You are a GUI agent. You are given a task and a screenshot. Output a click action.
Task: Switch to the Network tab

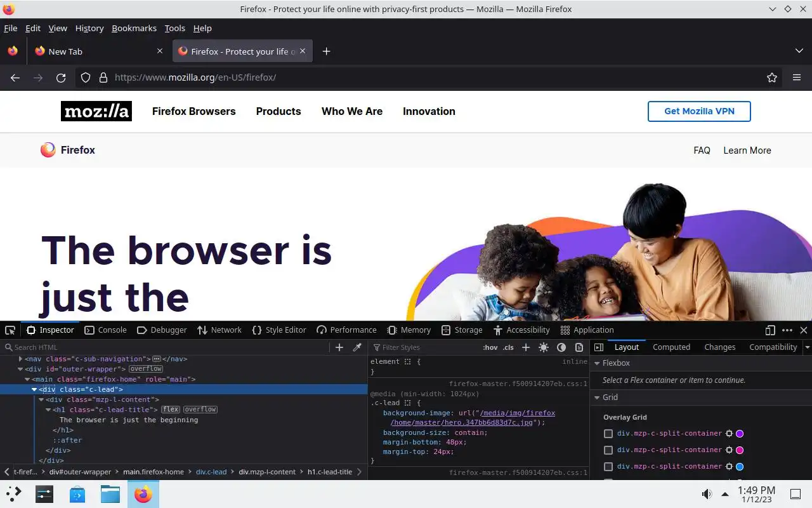[x=219, y=330]
